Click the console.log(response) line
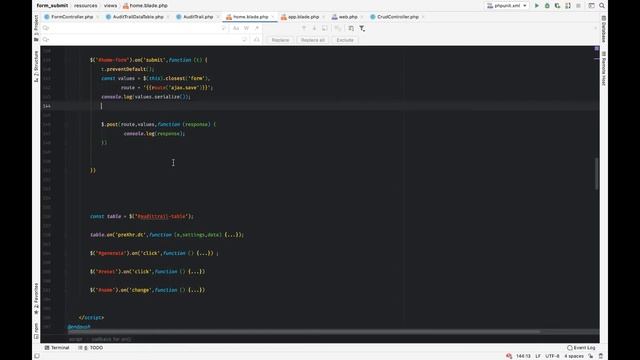 (154, 133)
